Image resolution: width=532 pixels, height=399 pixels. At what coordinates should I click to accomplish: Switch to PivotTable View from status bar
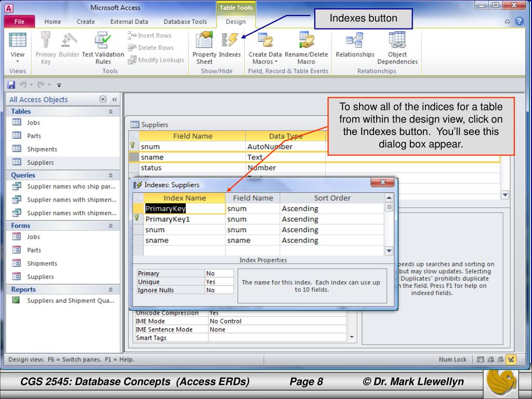tap(490, 360)
